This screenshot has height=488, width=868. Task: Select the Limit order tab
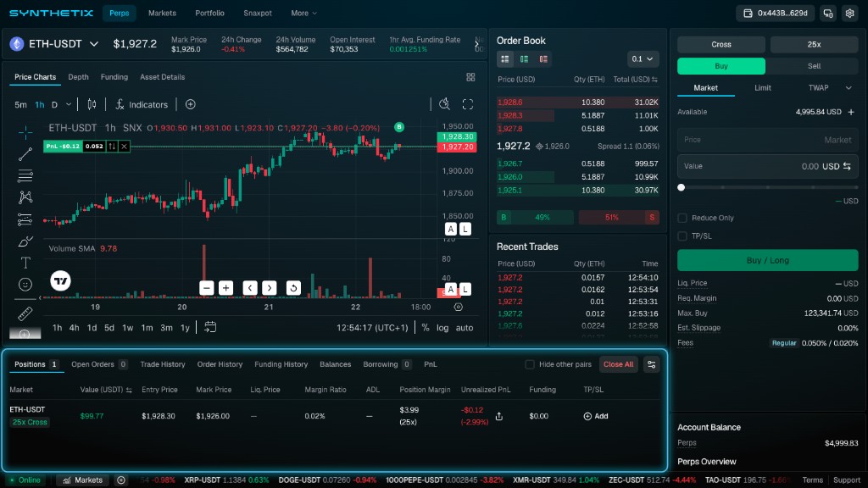[x=763, y=88]
